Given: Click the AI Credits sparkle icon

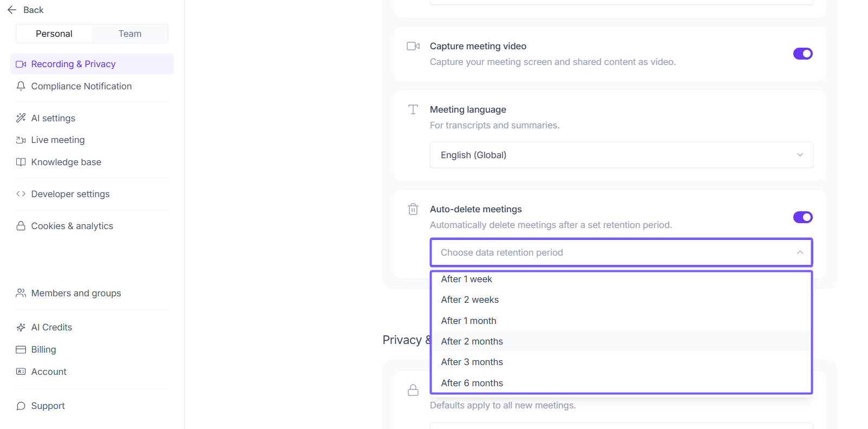Looking at the screenshot, I should [21, 327].
